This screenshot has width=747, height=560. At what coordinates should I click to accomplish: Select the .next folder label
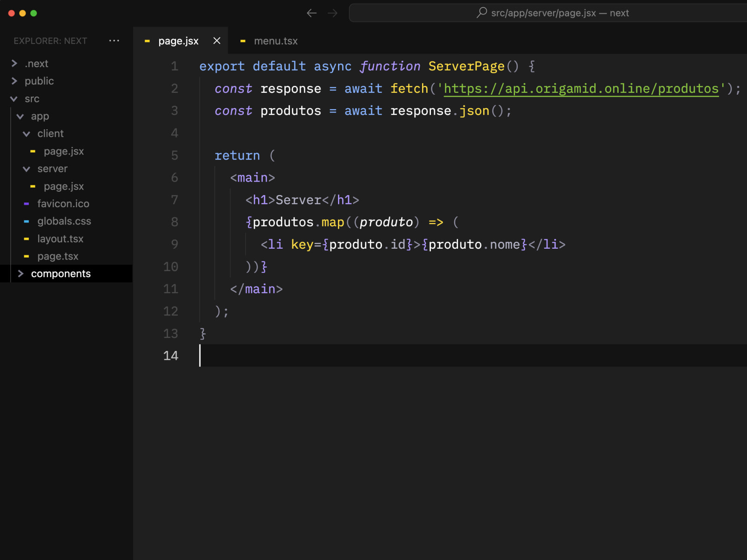coord(36,63)
